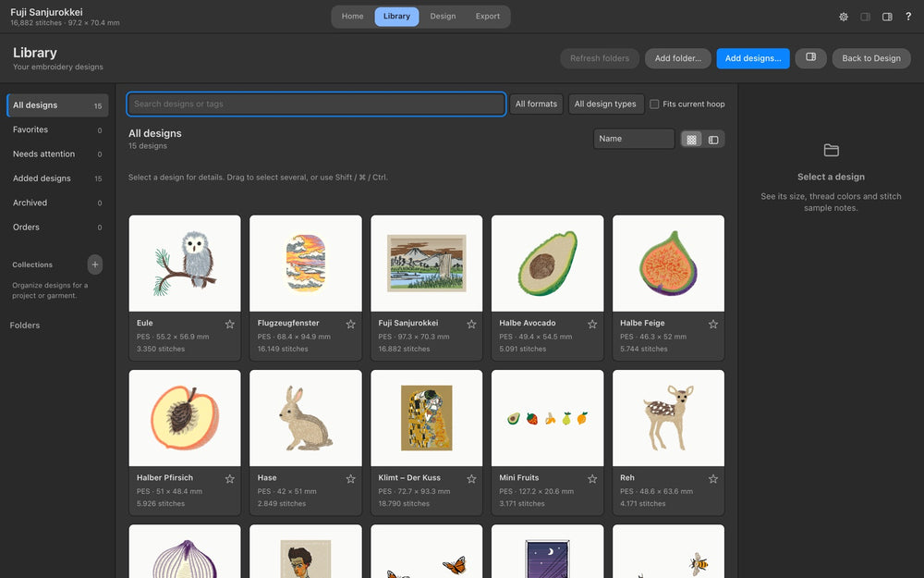Open the Name sort dropdown
Viewport: 924px width, 578px height.
click(634, 139)
